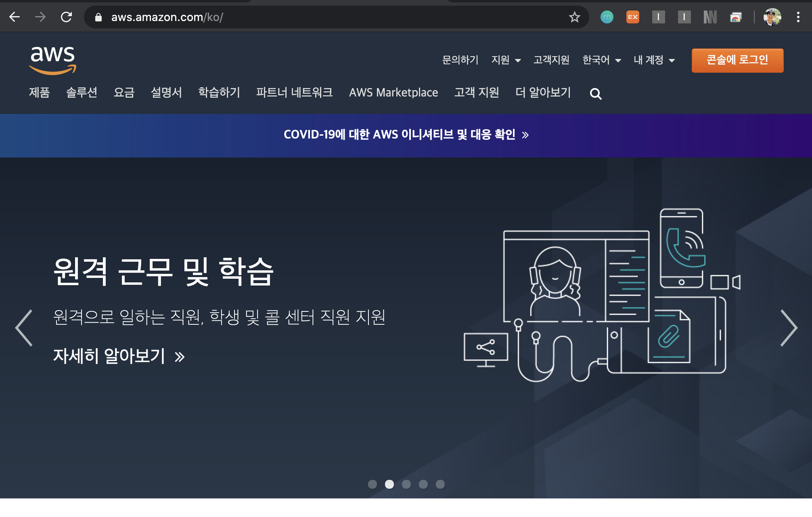The width and height of the screenshot is (812, 517).
Task: Open Chrome three-dot menu
Action: (x=798, y=17)
